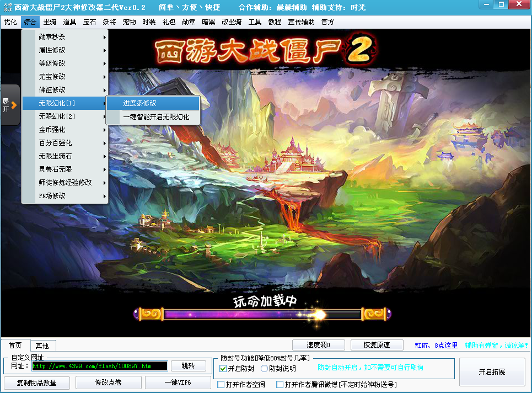Click the 开启拓展 button
The width and height of the screenshot is (532, 393).
pyautogui.click(x=492, y=372)
